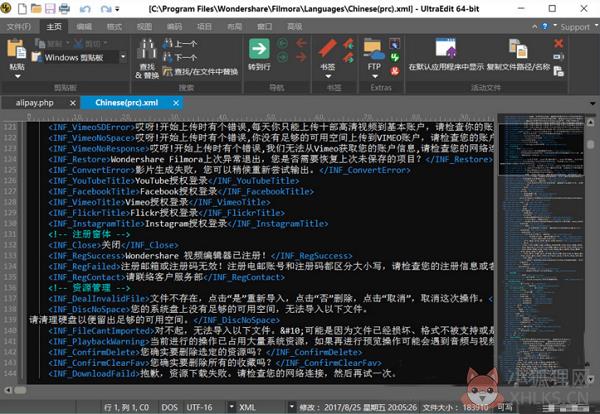Click the rename file icon in 活动文件
Image resolution: width=600 pixels, height=414 pixels.
point(558,57)
